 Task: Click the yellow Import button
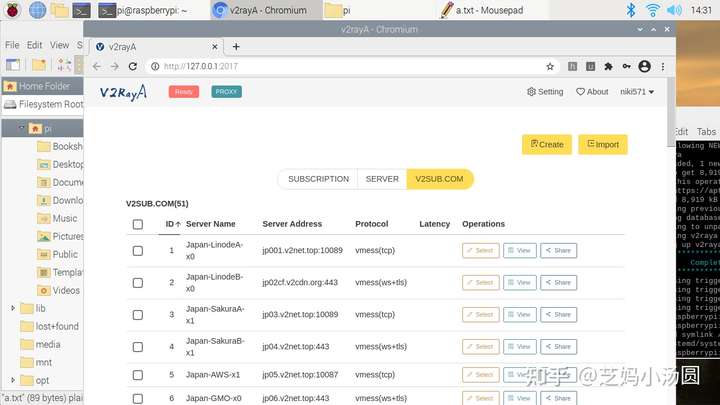[603, 145]
